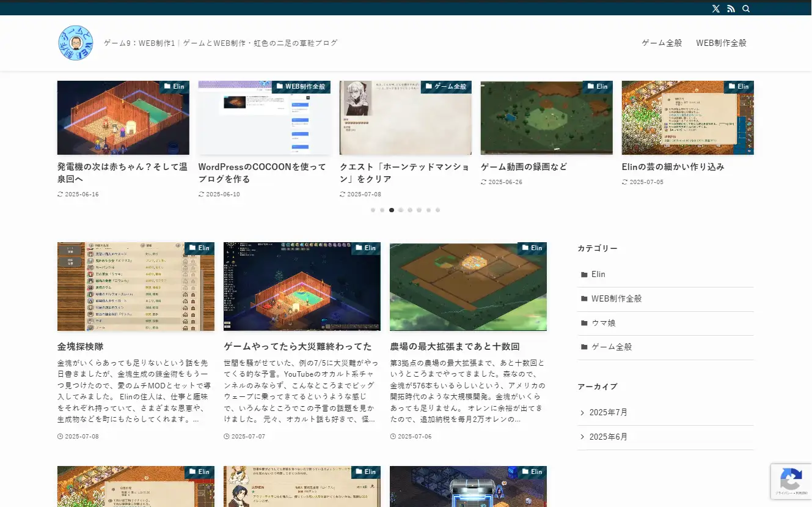Click Elin tag on 金塊探検隊 thumbnail
Screen dimensions: 812x507
pyautogui.click(x=199, y=248)
